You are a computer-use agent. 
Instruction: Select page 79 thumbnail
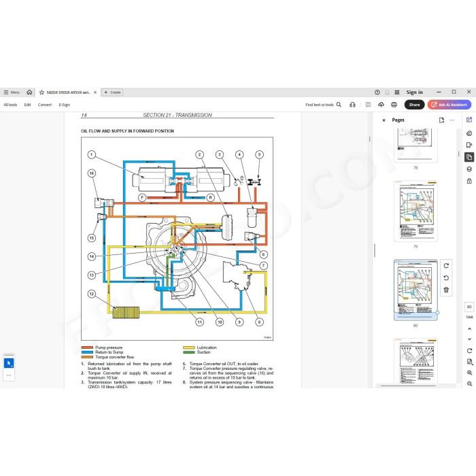tap(415, 211)
